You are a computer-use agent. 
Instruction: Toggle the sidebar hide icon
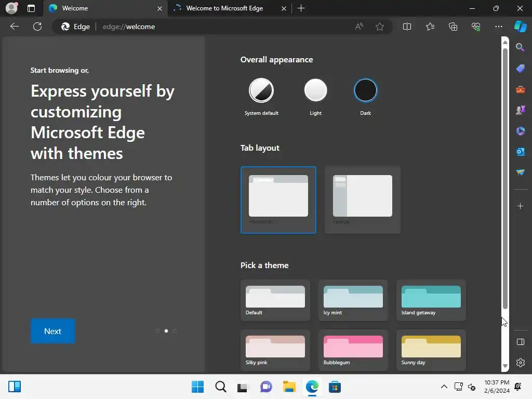(x=520, y=342)
